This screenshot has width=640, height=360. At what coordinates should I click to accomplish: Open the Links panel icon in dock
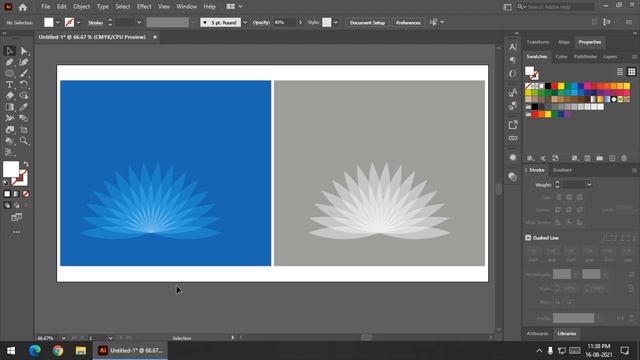tap(513, 138)
